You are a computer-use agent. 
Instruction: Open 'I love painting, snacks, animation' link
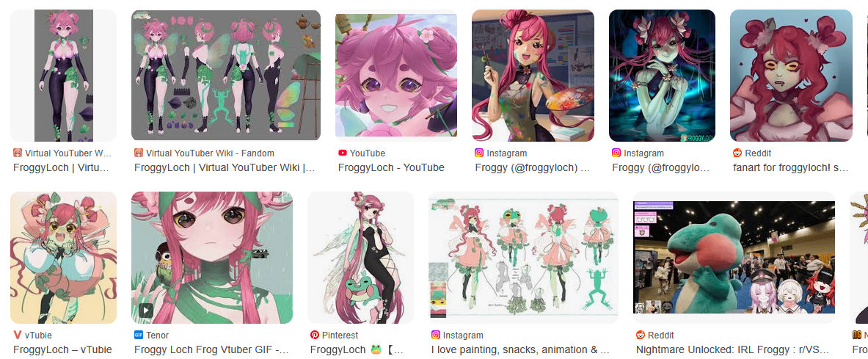point(520,349)
